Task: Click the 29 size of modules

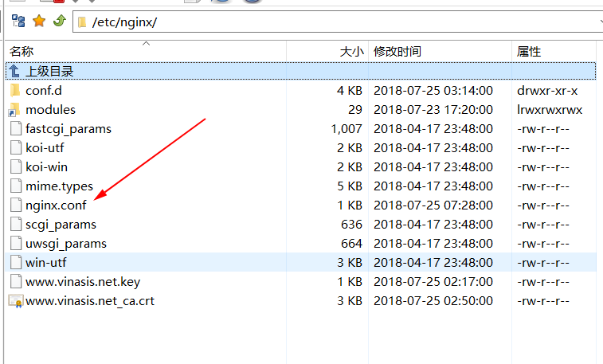Action: pyautogui.click(x=355, y=110)
